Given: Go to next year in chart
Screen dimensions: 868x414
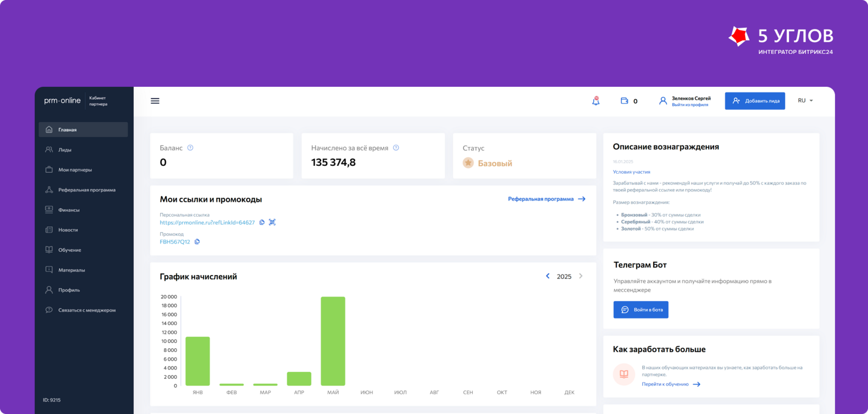Looking at the screenshot, I should pos(581,276).
